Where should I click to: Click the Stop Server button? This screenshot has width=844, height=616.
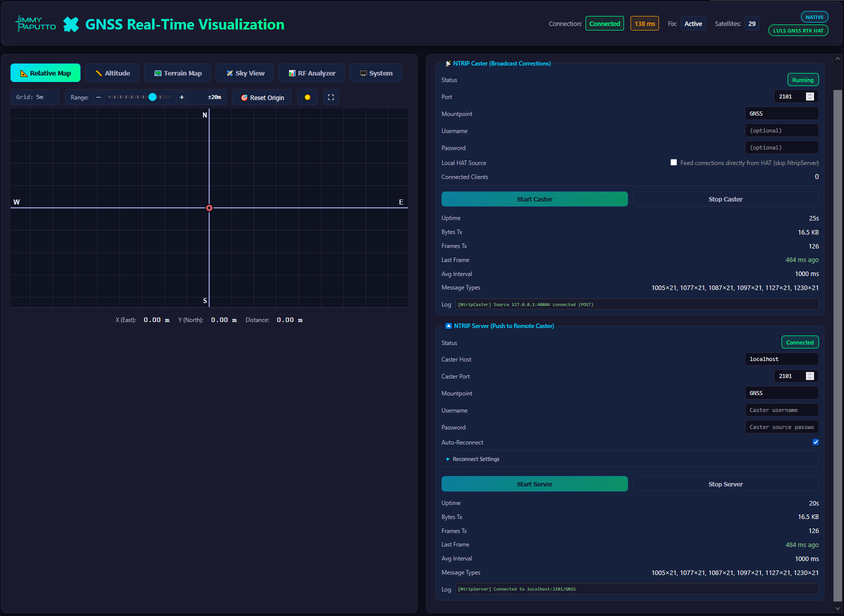coord(725,484)
